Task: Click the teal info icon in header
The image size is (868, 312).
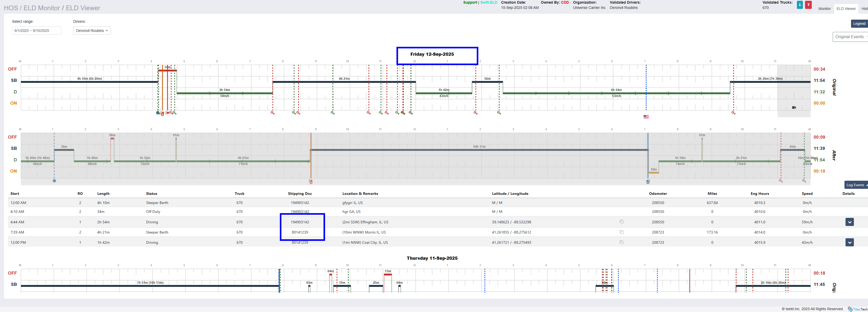Action: pos(799,5)
